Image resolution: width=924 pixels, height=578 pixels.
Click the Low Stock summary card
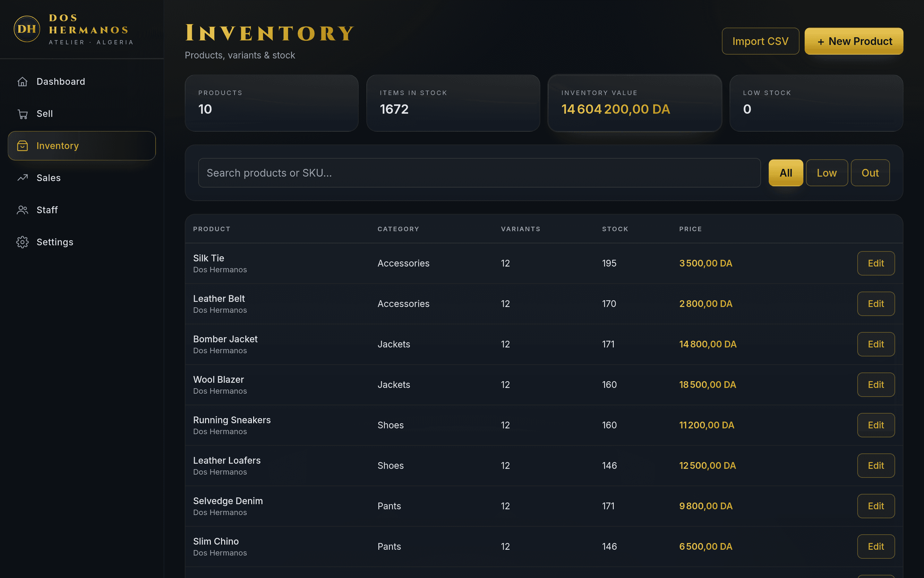(816, 103)
